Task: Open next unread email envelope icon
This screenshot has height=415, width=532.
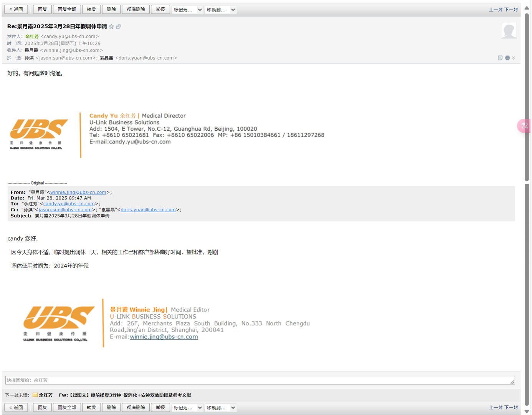Action: 35,395
